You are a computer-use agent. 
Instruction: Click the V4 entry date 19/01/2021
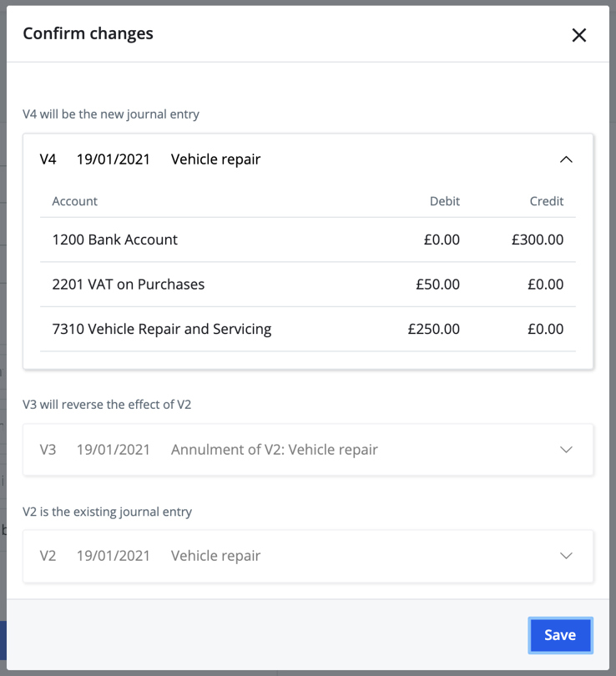[x=114, y=159]
